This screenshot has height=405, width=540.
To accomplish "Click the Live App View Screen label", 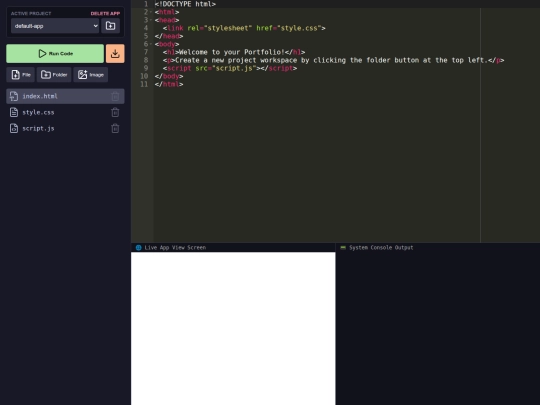I will coord(175,247).
